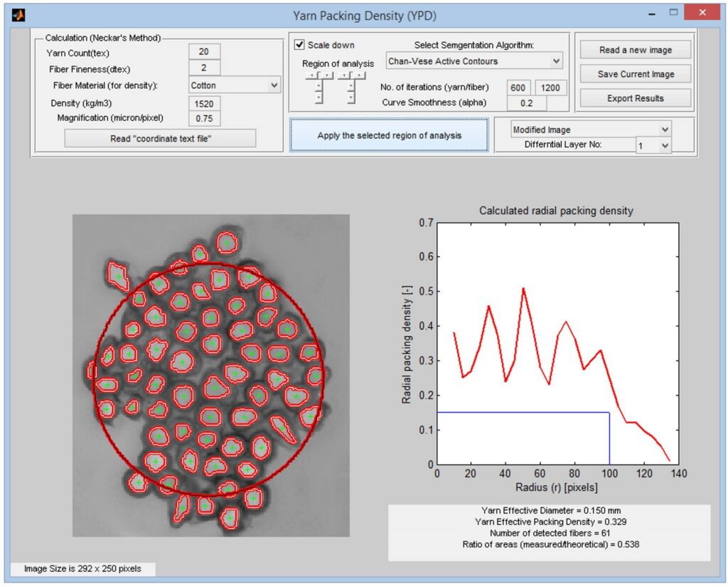Click right arrow of first region control

point(327,75)
